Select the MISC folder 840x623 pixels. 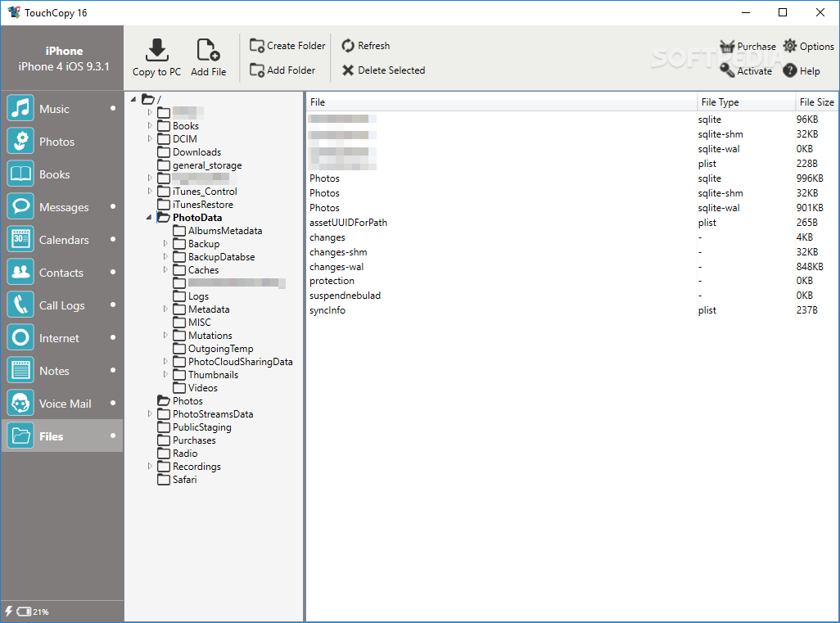(192, 322)
